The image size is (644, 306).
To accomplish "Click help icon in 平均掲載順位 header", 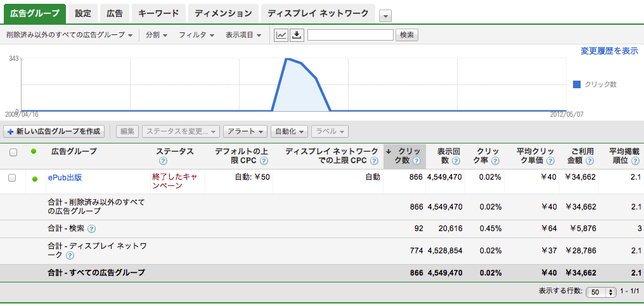I will tap(634, 161).
